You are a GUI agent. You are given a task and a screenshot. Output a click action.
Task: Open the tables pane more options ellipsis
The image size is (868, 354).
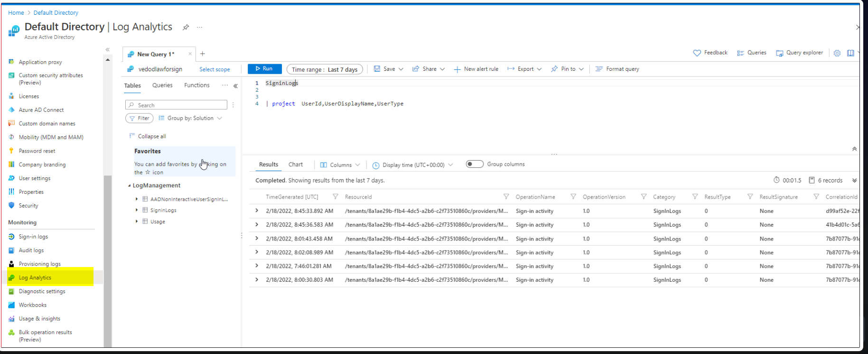coord(224,86)
